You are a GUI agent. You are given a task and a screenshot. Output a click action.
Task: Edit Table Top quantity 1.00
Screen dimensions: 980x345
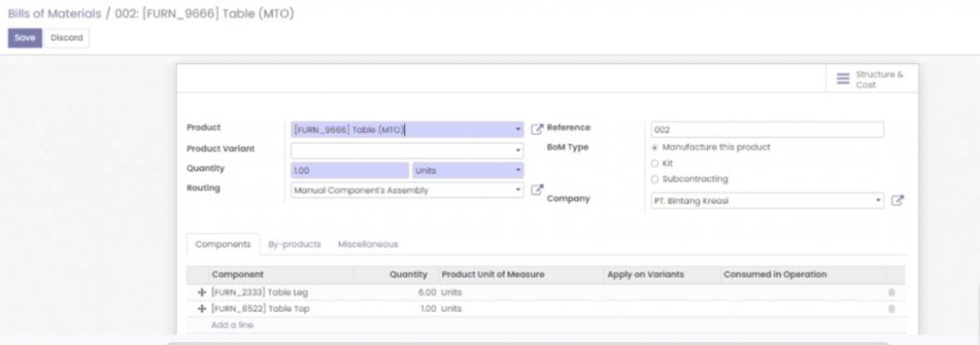point(428,308)
